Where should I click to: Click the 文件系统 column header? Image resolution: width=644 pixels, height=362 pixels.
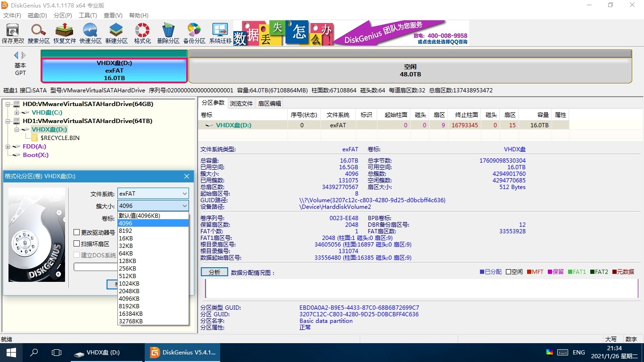(338, 115)
